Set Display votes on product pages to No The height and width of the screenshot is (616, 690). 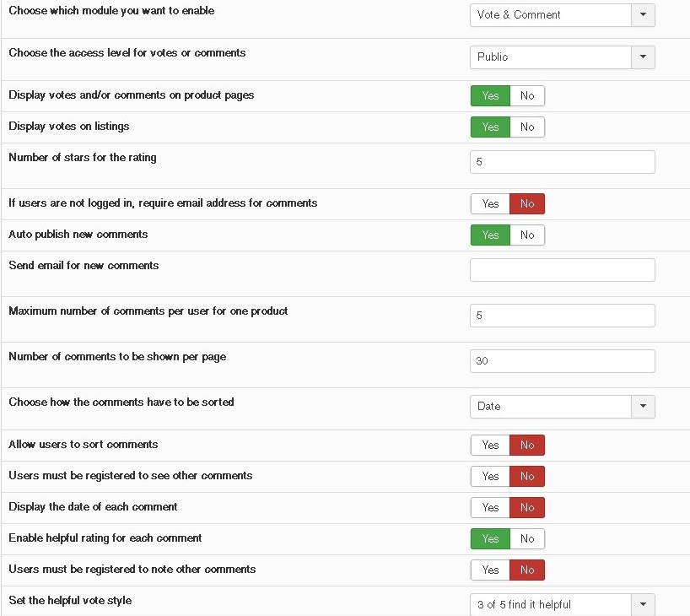[527, 96]
